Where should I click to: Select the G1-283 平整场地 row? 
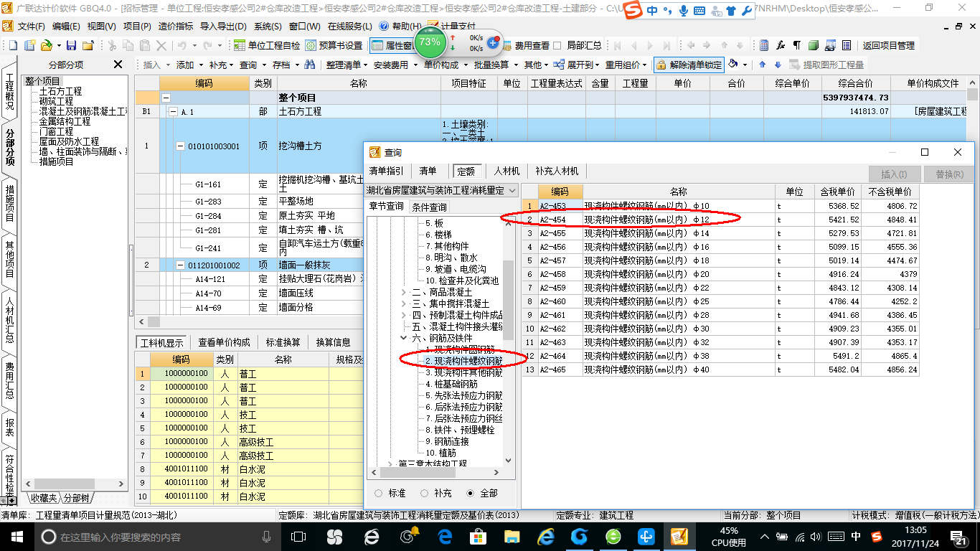pos(249,202)
